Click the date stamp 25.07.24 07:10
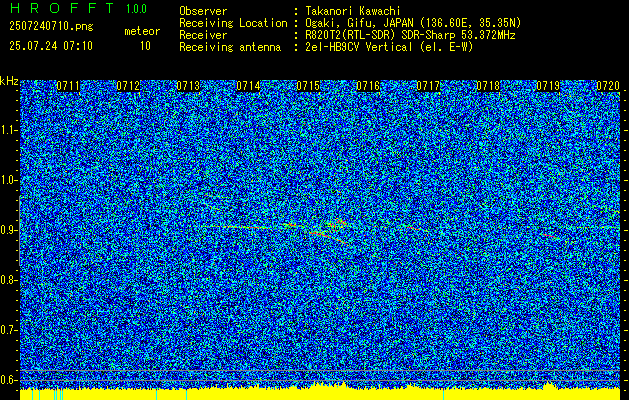 pos(51,46)
